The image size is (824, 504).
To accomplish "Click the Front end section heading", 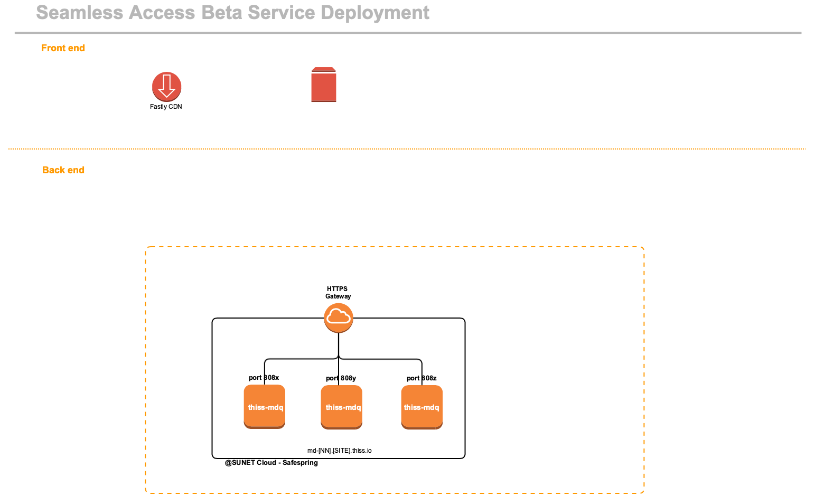I will [63, 48].
